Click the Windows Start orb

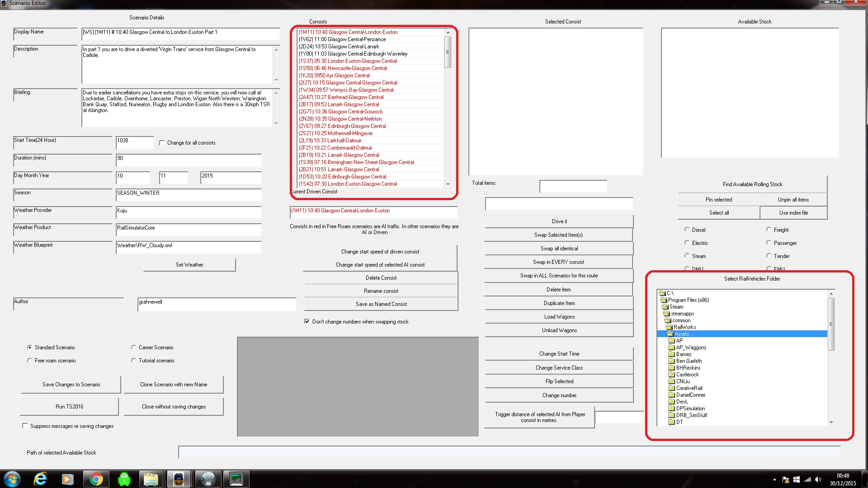pos(12,479)
